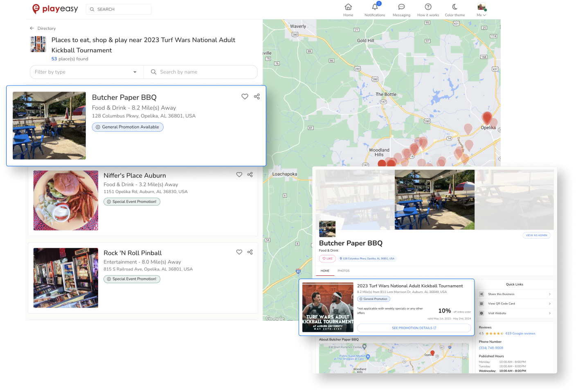
Task: Open business profile thumbnail on detail page
Action: tap(327, 229)
